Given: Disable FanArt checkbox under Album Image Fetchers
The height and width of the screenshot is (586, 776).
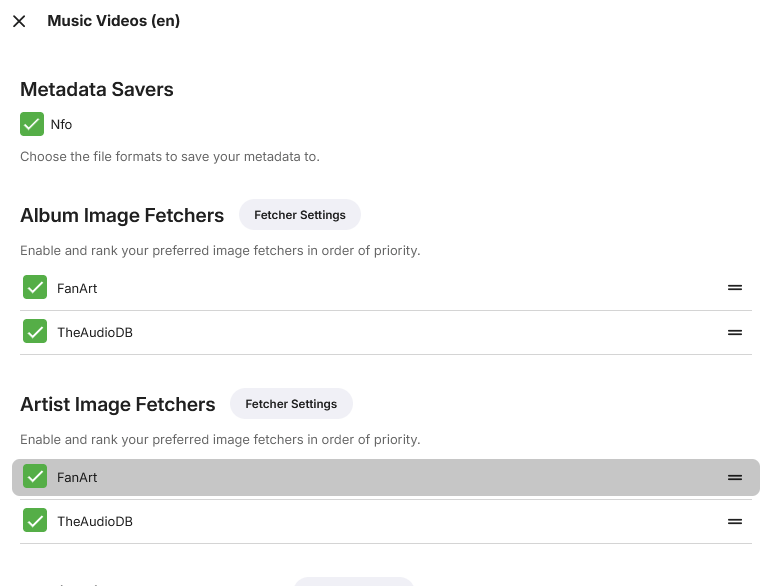Looking at the screenshot, I should [35, 288].
